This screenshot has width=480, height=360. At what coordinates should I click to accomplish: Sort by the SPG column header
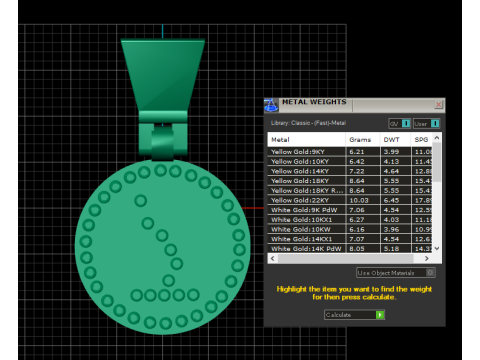(421, 140)
